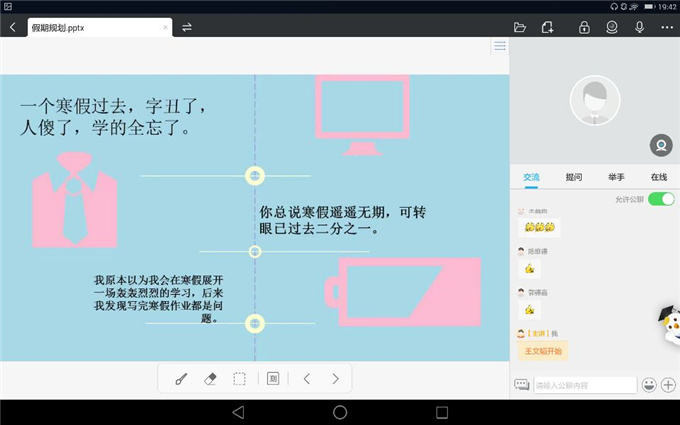Click the delete-all annotations icon
The width and height of the screenshot is (680, 425).
click(x=273, y=379)
